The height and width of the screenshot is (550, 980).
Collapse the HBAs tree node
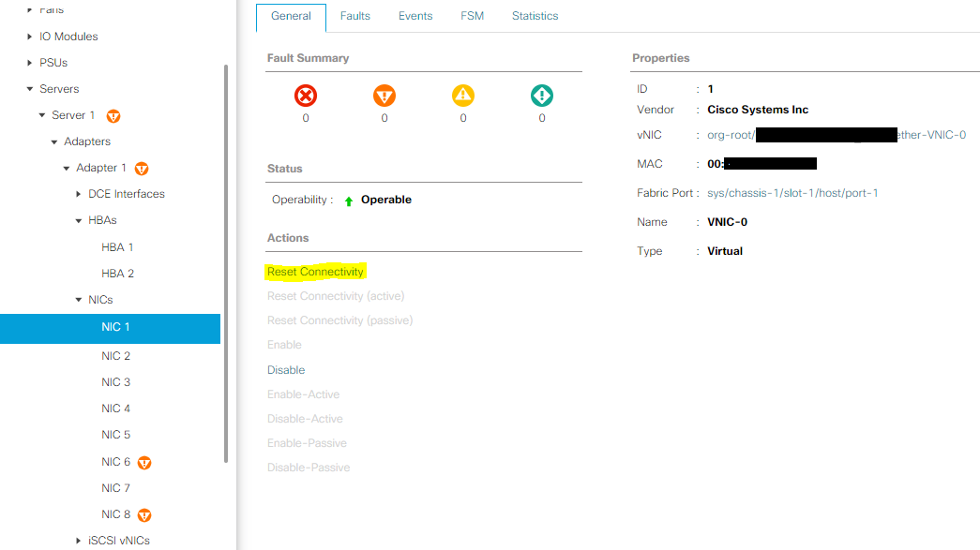pos(79,220)
